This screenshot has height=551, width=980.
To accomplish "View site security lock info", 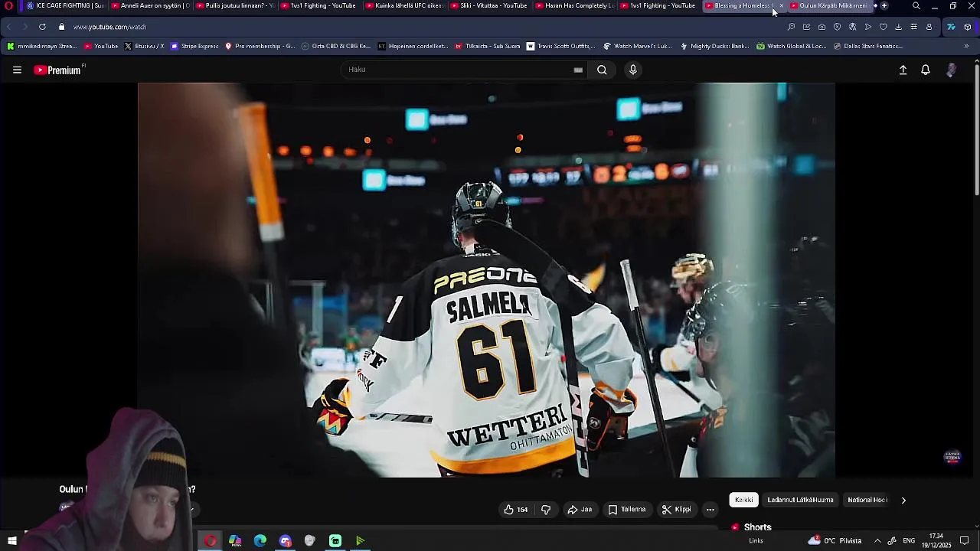I will pos(61,27).
